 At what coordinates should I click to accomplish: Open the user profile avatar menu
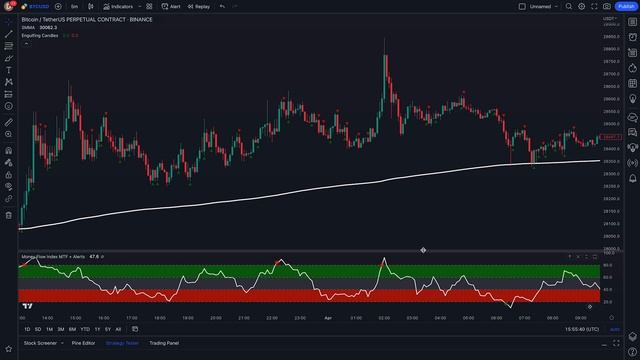[9, 6]
